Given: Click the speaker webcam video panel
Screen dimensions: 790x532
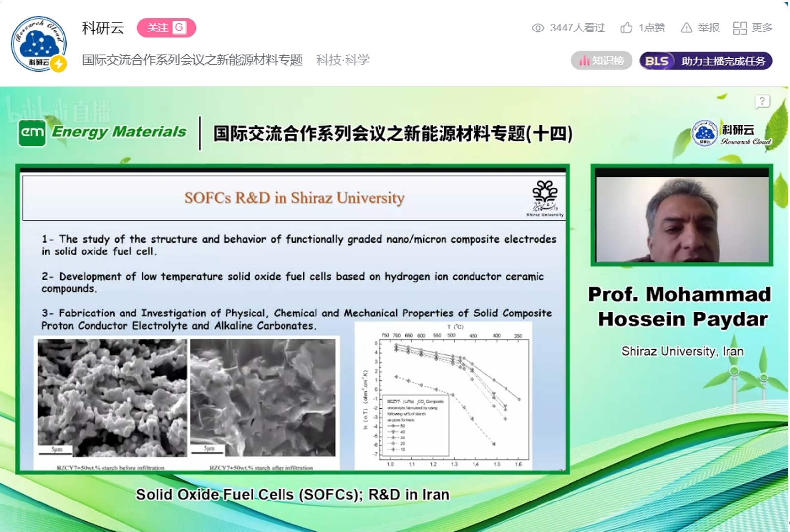Looking at the screenshot, I should pyautogui.click(x=682, y=215).
